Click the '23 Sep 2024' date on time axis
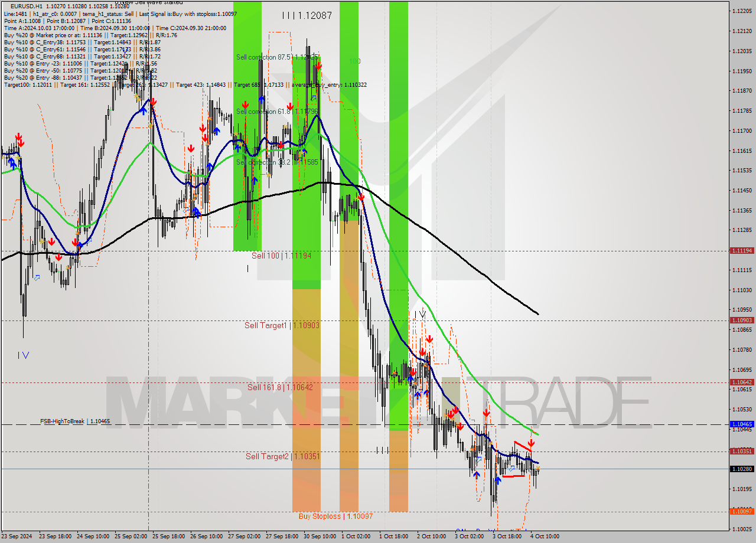The width and height of the screenshot is (756, 543). pos(17,537)
